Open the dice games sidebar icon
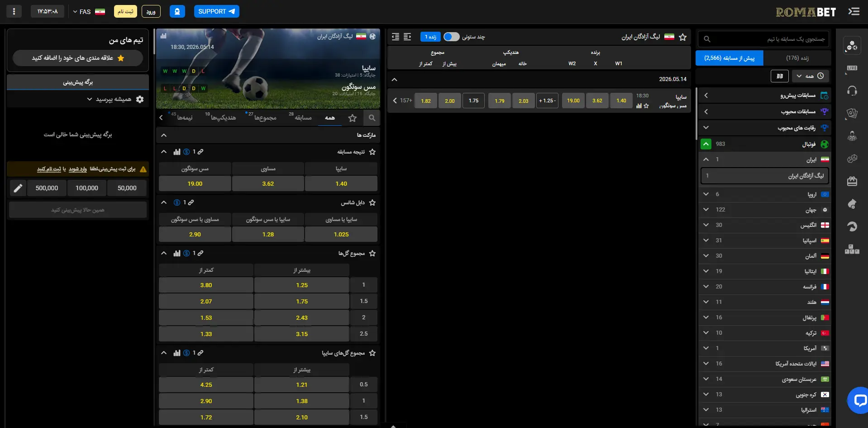The height and width of the screenshot is (428, 868). click(852, 159)
